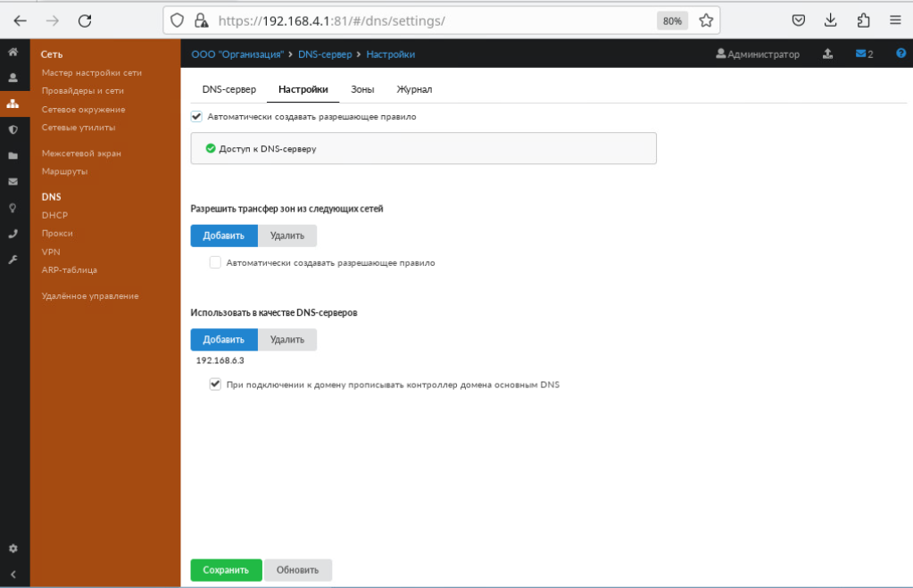
Task: Switch to the Журнал tab
Action: pos(414,89)
